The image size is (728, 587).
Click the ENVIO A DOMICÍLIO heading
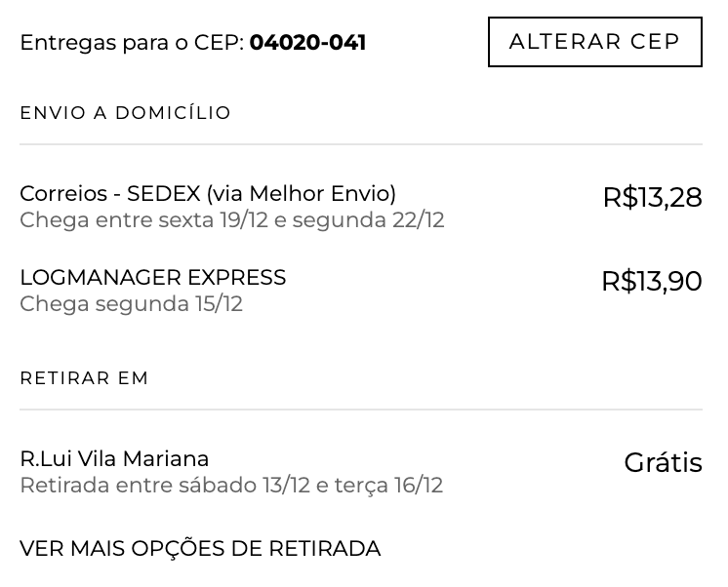point(125,113)
